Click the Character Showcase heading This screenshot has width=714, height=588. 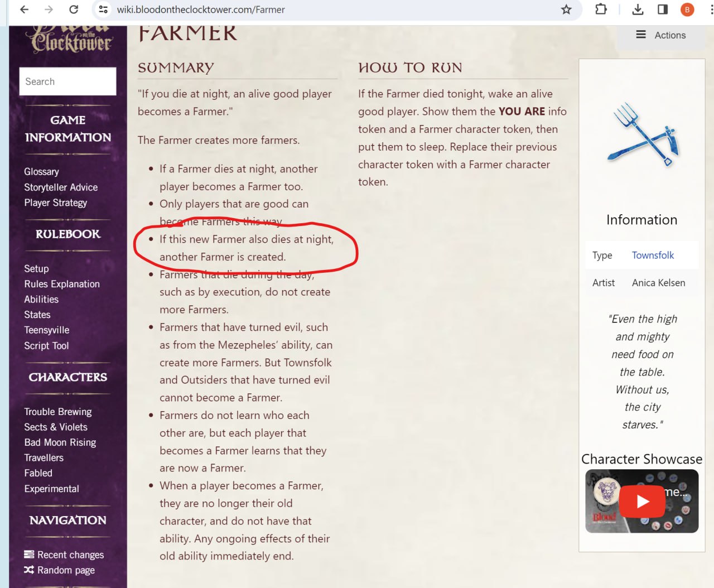641,459
